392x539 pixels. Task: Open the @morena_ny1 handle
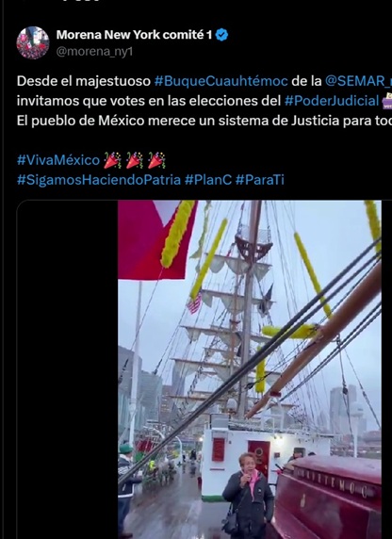pos(94,52)
